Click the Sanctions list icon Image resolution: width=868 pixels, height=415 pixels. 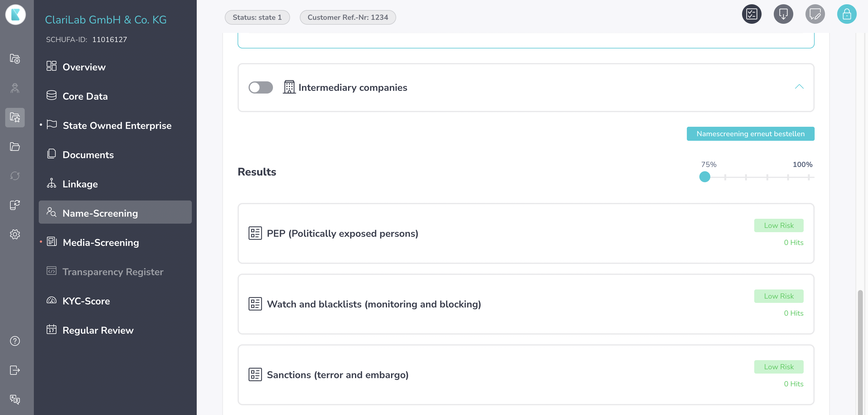tap(255, 374)
